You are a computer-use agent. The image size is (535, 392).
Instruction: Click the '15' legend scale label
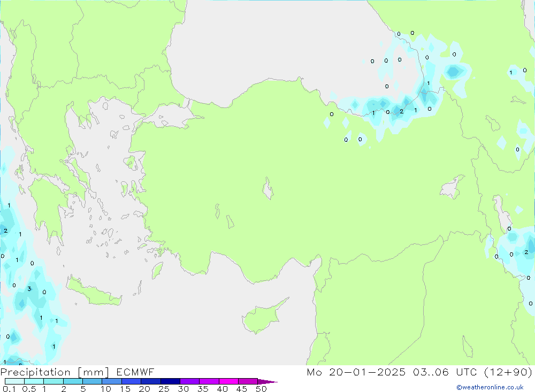point(125,389)
